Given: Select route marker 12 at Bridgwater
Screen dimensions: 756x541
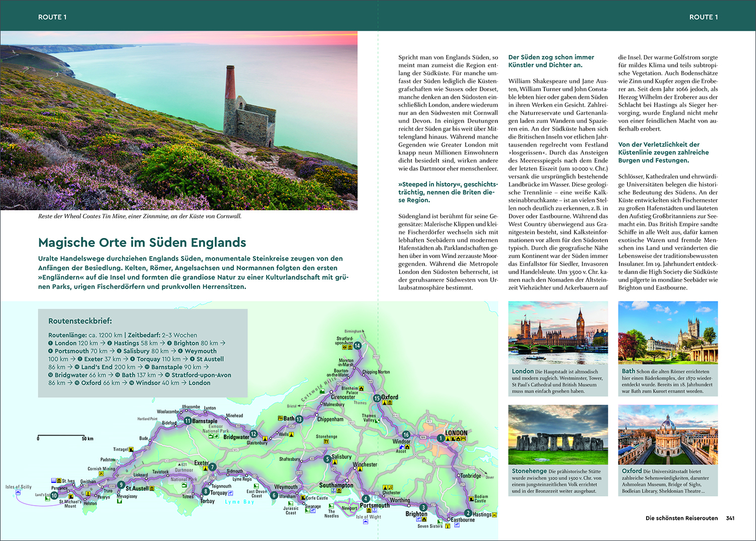Looking at the screenshot, I should coord(254,434).
